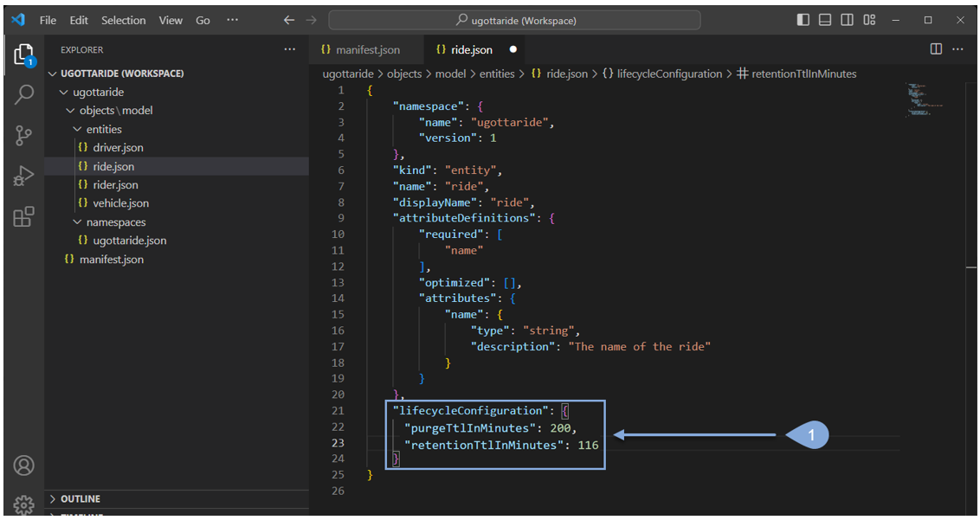Image resolution: width=980 pixels, height=520 pixels.
Task: Open the Extensions view
Action: 23,216
